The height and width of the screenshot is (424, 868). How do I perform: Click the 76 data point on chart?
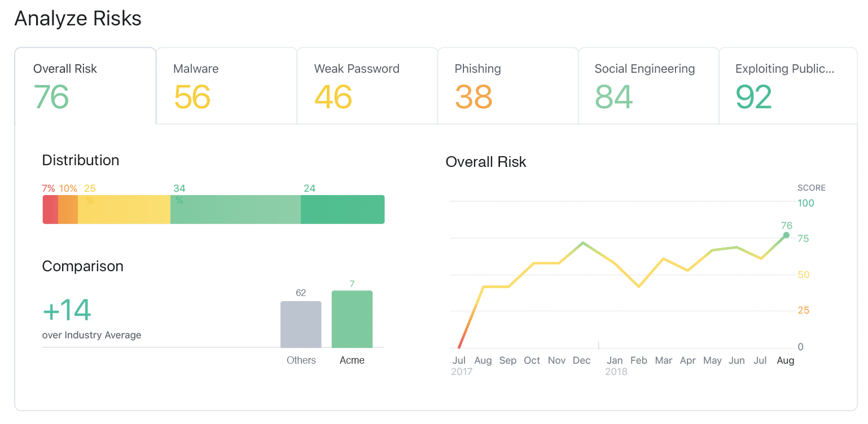pyautogui.click(x=786, y=235)
